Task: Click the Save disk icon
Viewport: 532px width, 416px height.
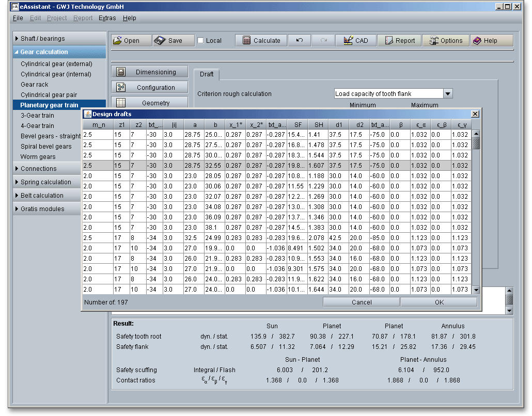Action: tap(160, 41)
